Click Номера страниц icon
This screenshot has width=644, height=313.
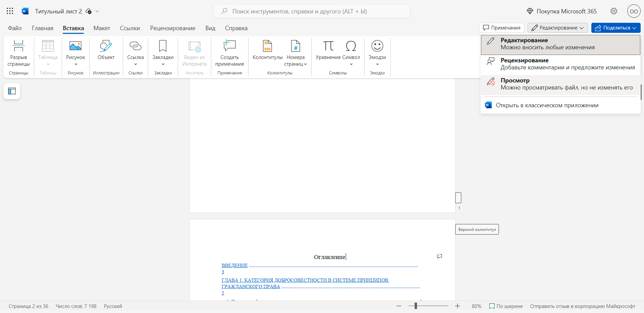point(296,46)
